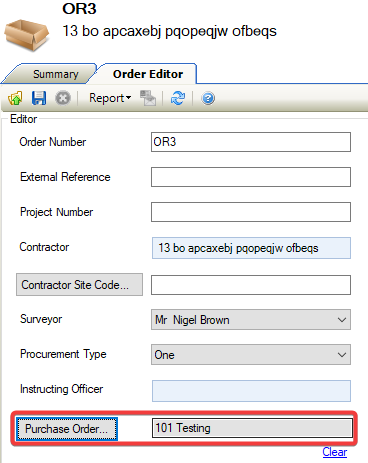This screenshot has width=368, height=463.
Task: Open the Report dropdown menu
Action: click(x=110, y=98)
